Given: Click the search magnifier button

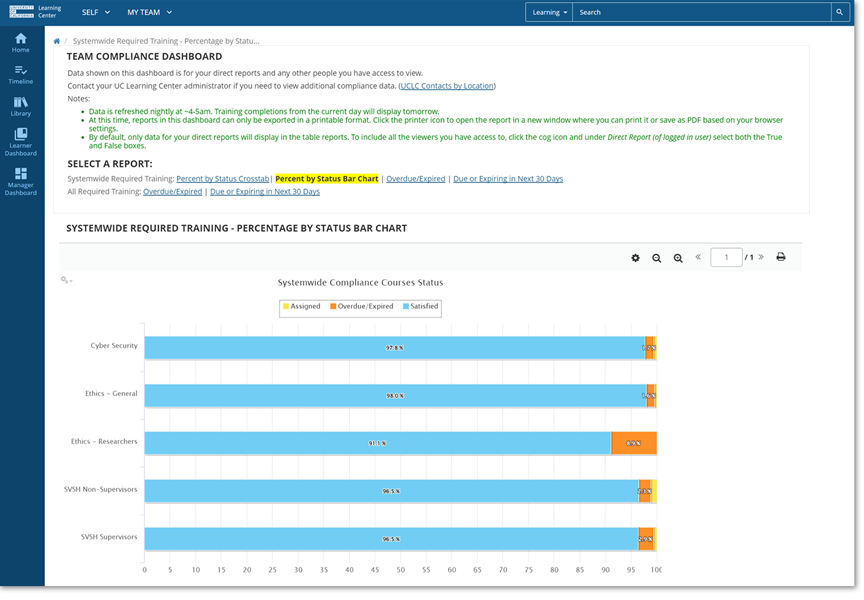Looking at the screenshot, I should (839, 12).
